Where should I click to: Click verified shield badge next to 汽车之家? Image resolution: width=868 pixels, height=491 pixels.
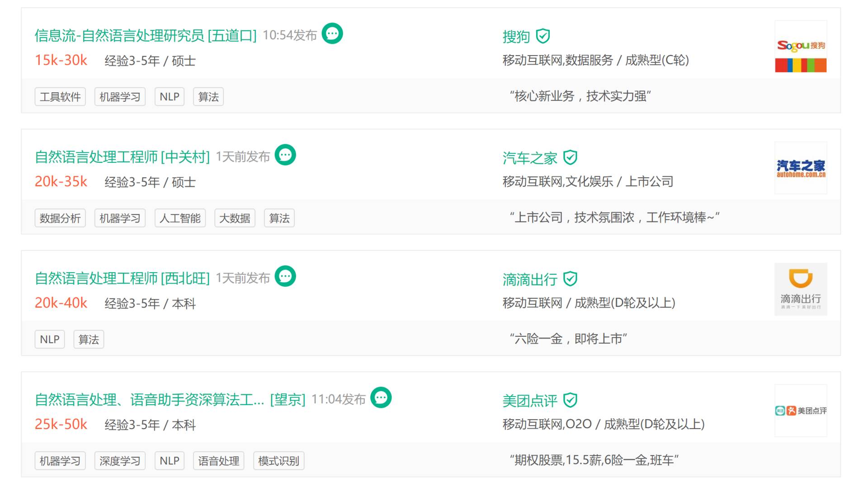pos(570,157)
